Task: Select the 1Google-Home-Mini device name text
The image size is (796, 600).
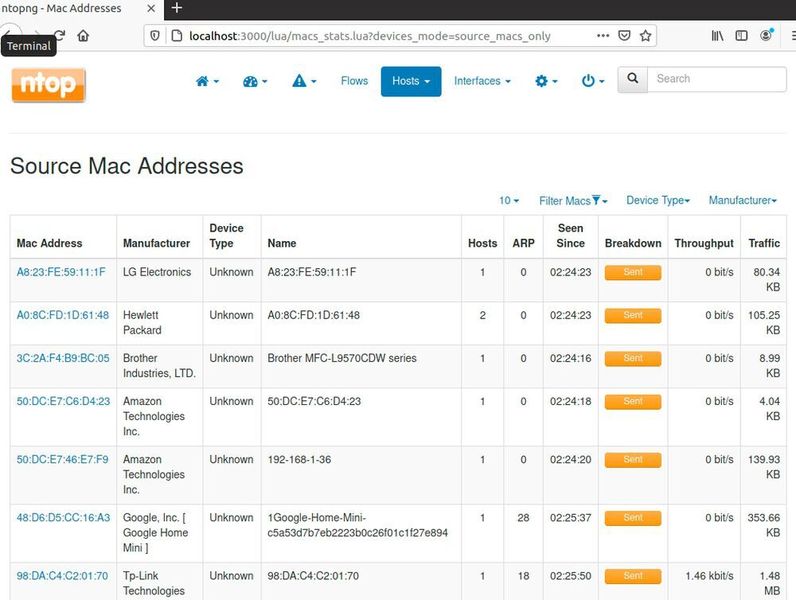Action: pyautogui.click(x=357, y=525)
